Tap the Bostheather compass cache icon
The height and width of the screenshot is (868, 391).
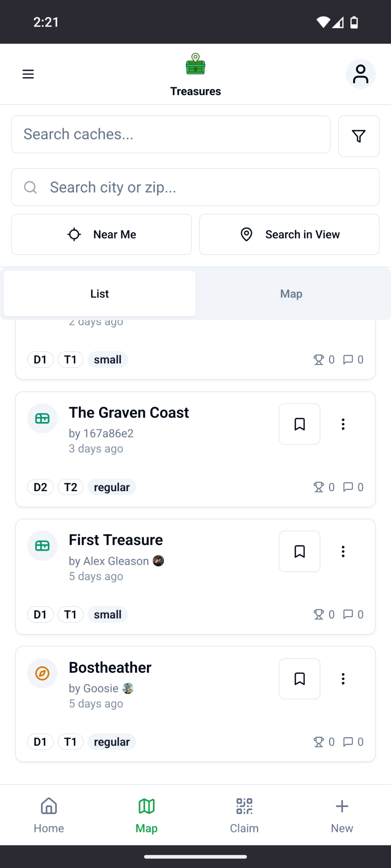click(42, 673)
